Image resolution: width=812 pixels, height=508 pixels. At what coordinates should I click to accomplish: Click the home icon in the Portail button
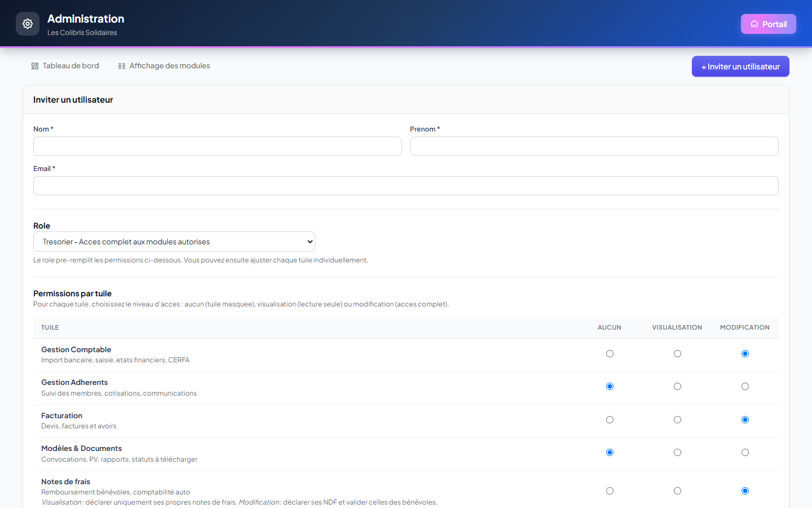(x=754, y=24)
